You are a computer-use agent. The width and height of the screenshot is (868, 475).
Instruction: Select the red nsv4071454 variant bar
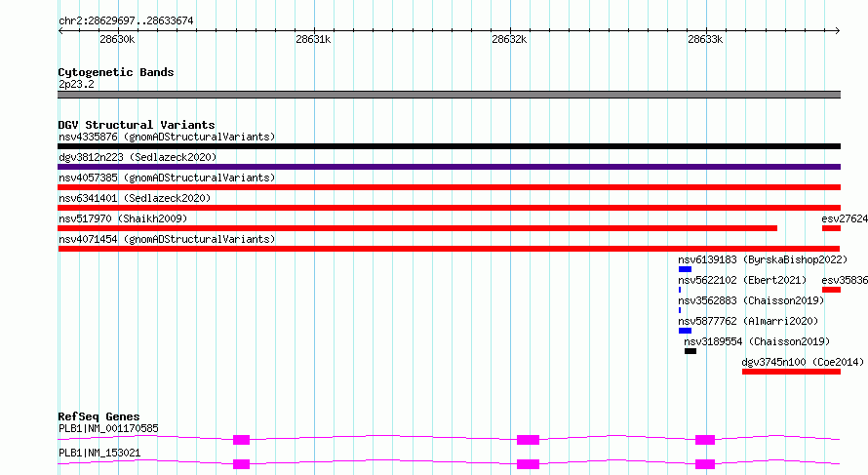tap(449, 249)
